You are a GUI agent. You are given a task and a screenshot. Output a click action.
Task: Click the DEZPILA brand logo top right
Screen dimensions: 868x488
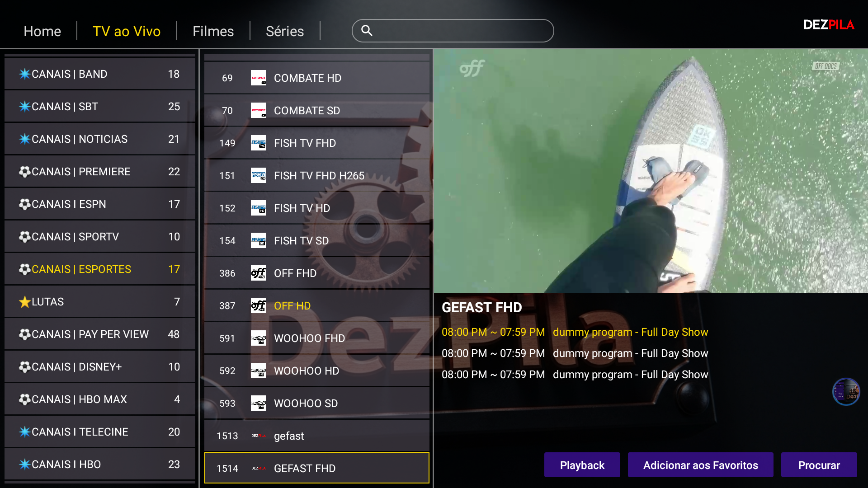point(829,25)
